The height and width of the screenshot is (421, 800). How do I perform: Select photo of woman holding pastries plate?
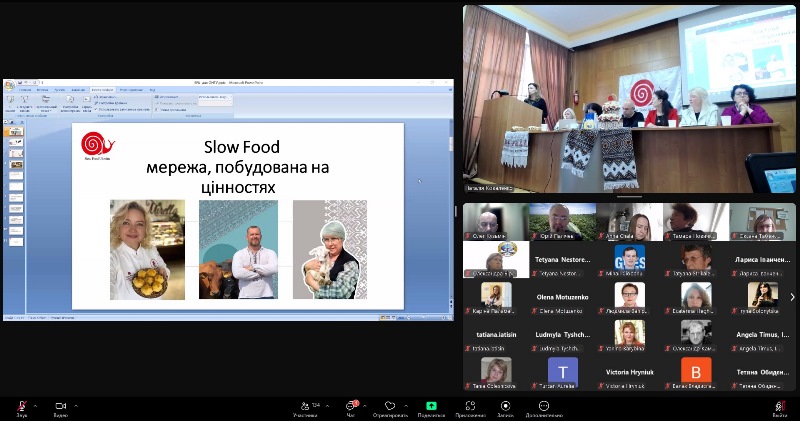pos(147,250)
